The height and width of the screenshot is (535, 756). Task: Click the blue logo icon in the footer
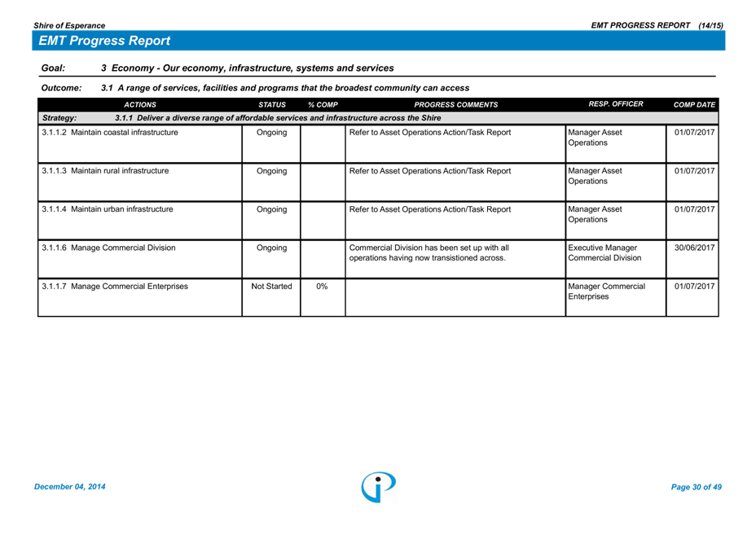(379, 486)
